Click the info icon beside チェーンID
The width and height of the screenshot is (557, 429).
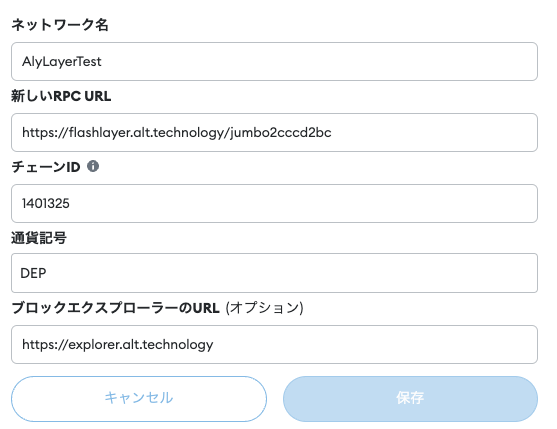click(x=93, y=166)
